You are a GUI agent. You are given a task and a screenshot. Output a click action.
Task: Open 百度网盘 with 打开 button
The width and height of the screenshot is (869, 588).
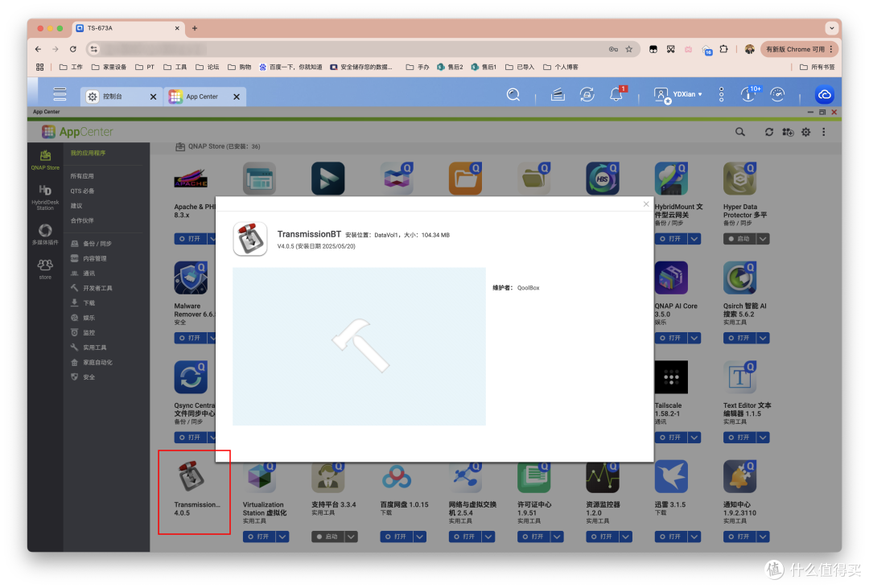(x=396, y=537)
